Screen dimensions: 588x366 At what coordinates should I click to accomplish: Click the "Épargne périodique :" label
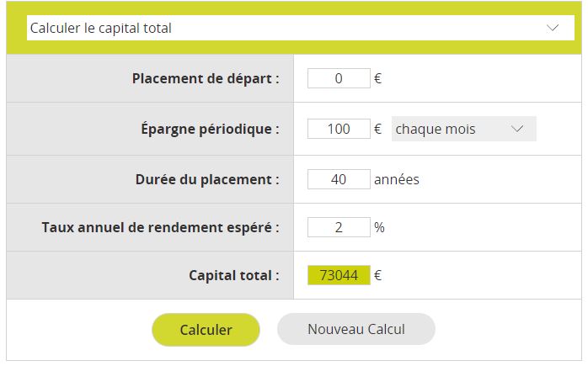210,130
